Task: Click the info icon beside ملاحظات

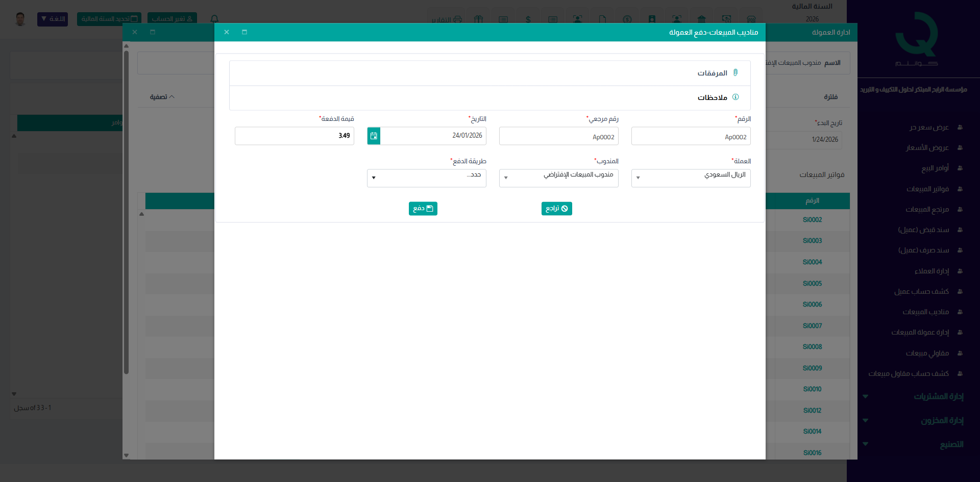Action: pyautogui.click(x=736, y=97)
